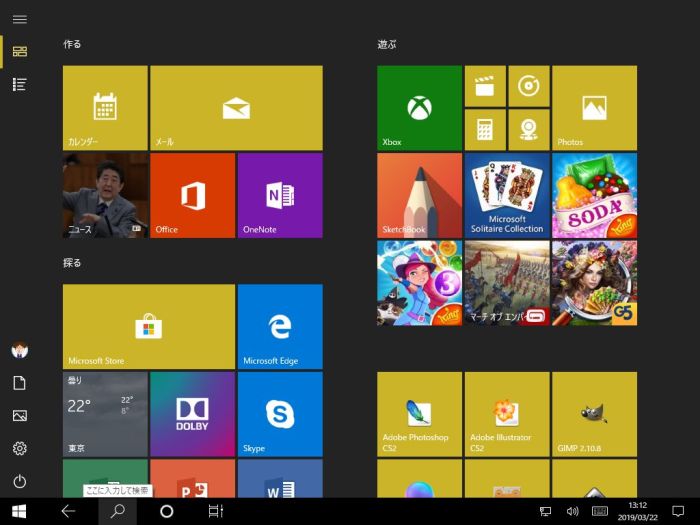The width and height of the screenshot is (700, 525).
Task: Open Settings gear in the sidebar
Action: pos(19,449)
